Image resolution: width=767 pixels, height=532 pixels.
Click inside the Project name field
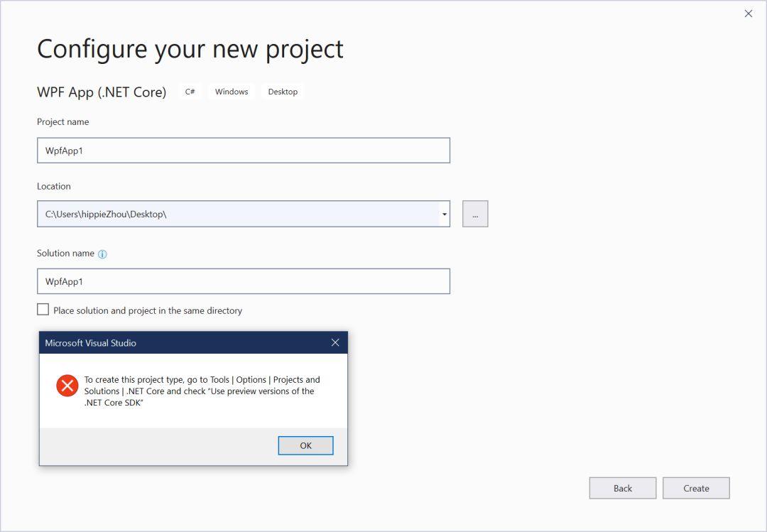244,150
